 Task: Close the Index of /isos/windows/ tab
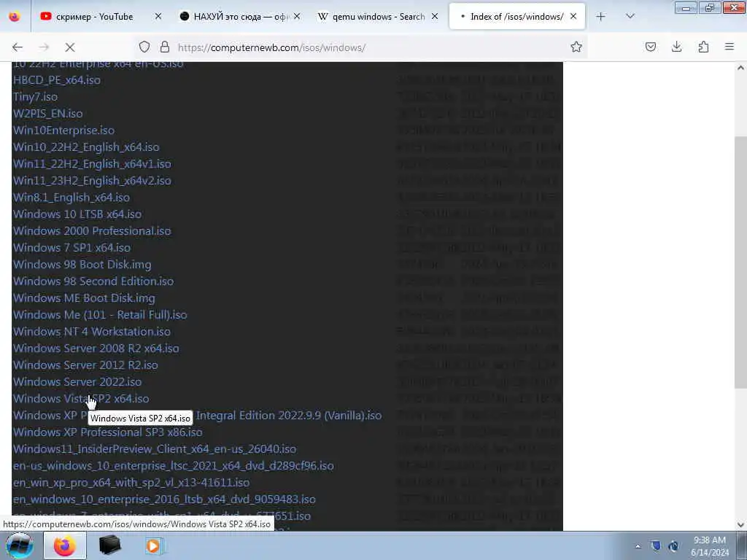573,16
